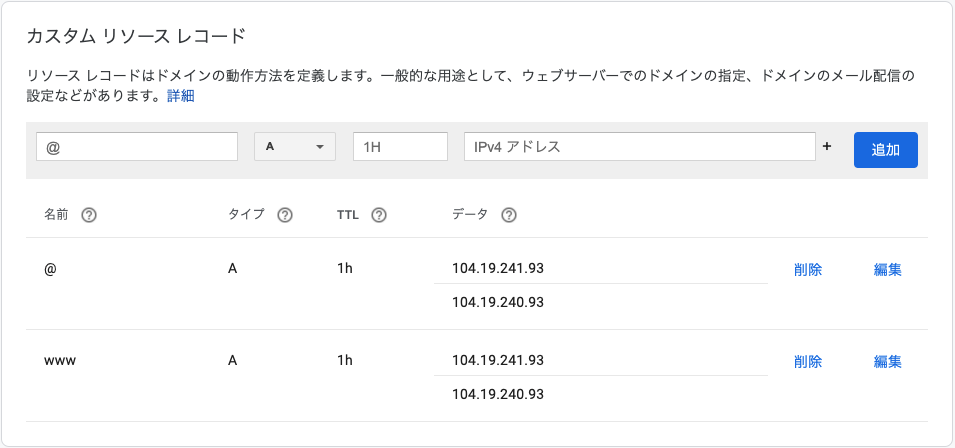
Task: Open the record type A dropdown
Action: [x=295, y=147]
